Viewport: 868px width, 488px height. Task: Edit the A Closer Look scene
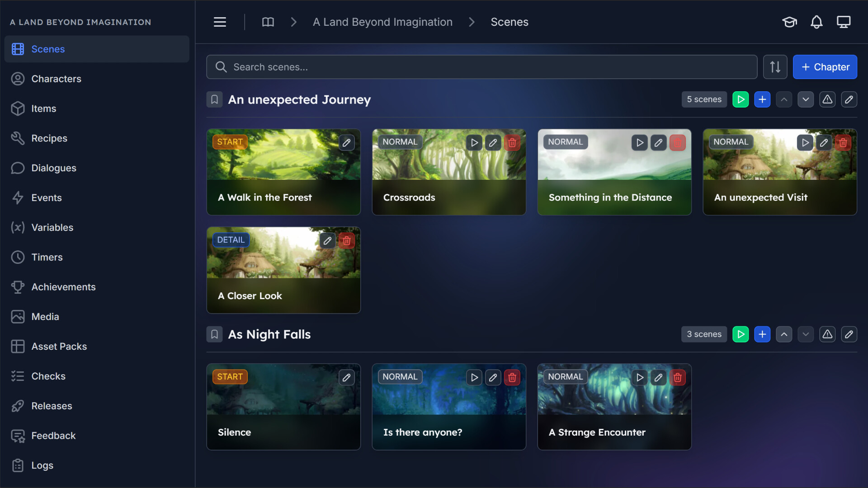pyautogui.click(x=327, y=241)
